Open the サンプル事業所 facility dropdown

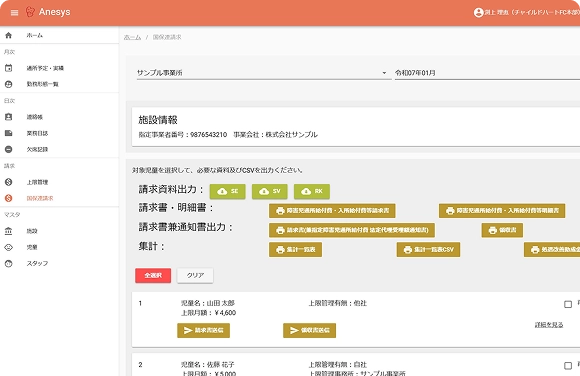pos(264,73)
